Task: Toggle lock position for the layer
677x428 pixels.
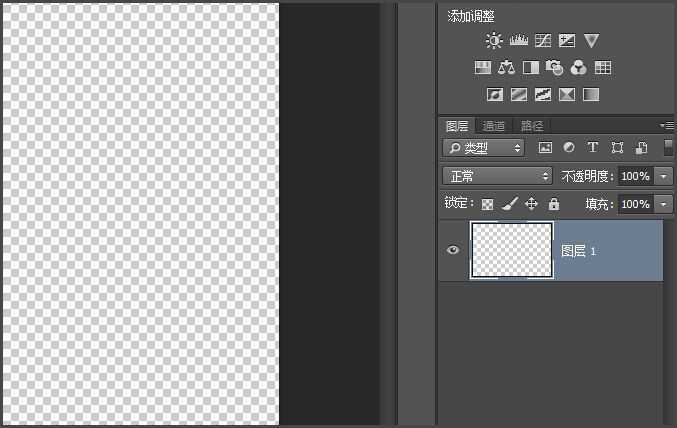Action: click(531, 204)
